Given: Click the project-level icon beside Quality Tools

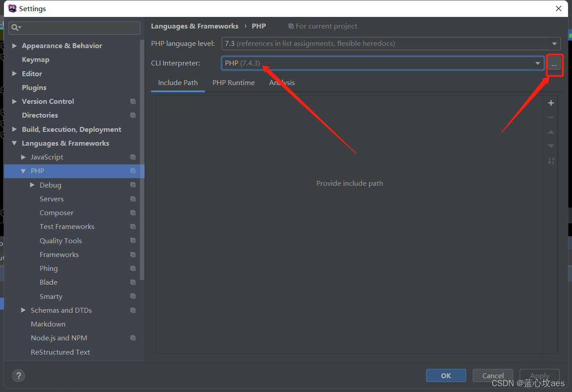Looking at the screenshot, I should (133, 241).
